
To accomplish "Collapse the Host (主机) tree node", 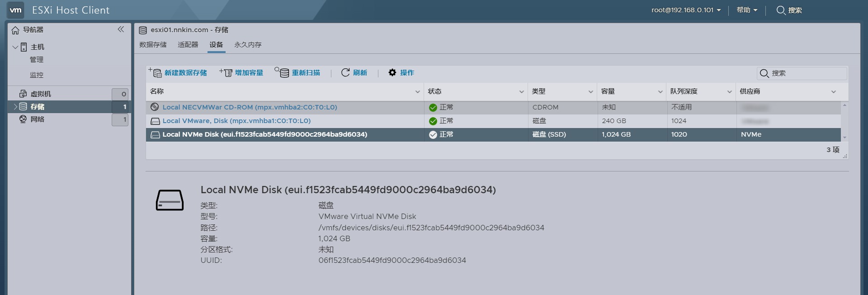I will click(x=15, y=47).
